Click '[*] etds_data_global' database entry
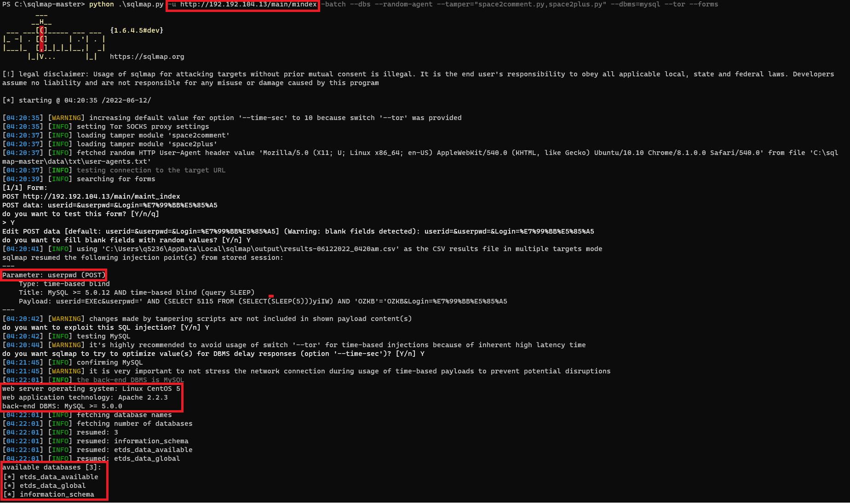The height and width of the screenshot is (504, 850). tap(45, 486)
